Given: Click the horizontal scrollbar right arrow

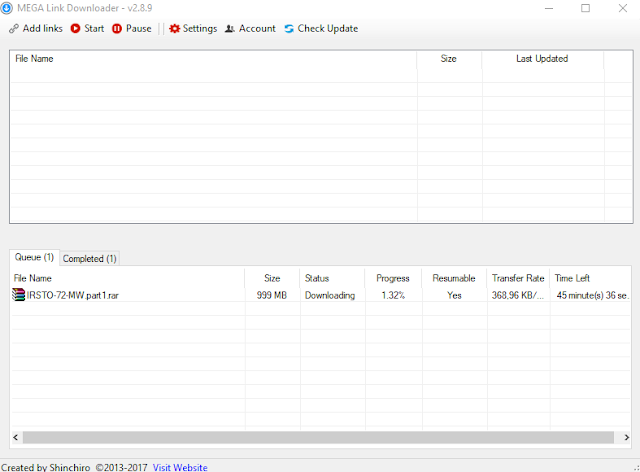Looking at the screenshot, I should 626,437.
